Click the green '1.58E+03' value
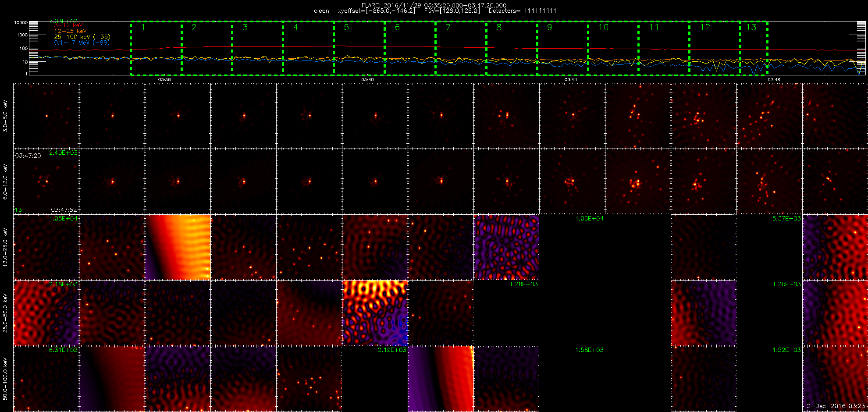 589,350
